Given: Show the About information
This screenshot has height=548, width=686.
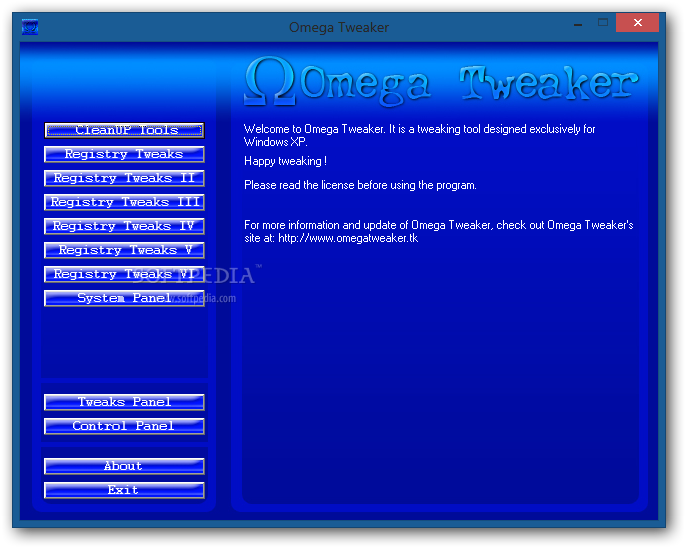Looking at the screenshot, I should (124, 466).
